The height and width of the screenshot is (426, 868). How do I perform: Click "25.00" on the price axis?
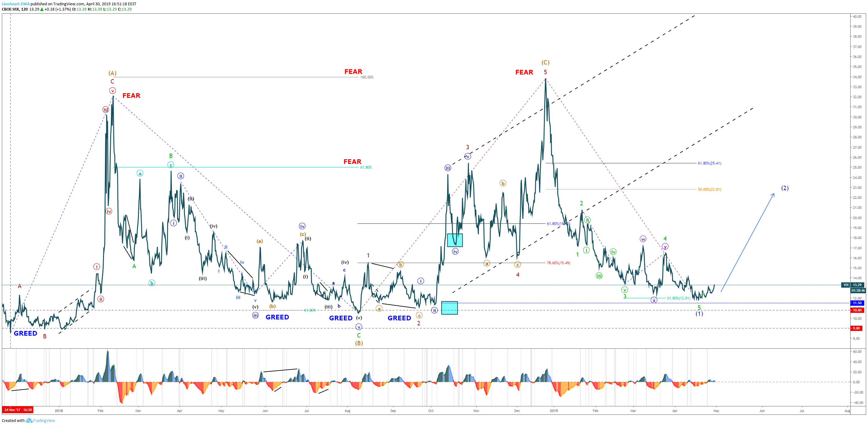coord(857,167)
